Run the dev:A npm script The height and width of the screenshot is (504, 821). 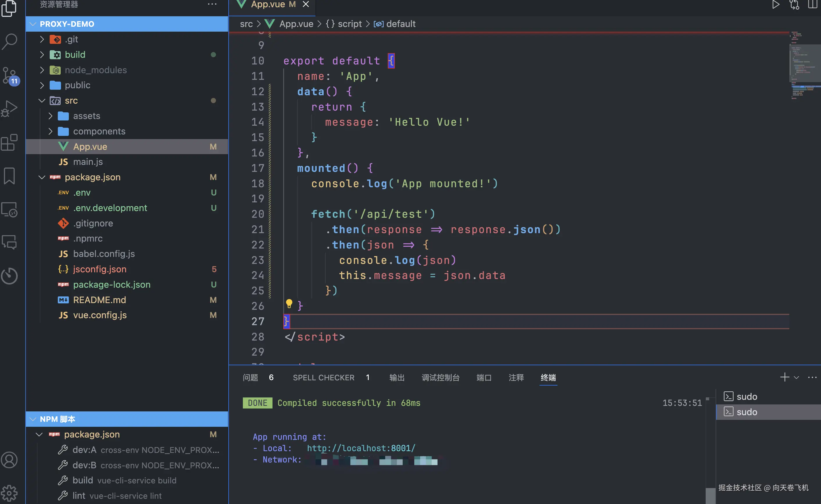[84, 450]
